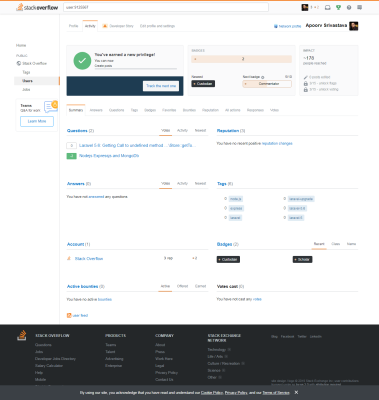
Task: Click the help question mark icon
Action: (x=349, y=7)
